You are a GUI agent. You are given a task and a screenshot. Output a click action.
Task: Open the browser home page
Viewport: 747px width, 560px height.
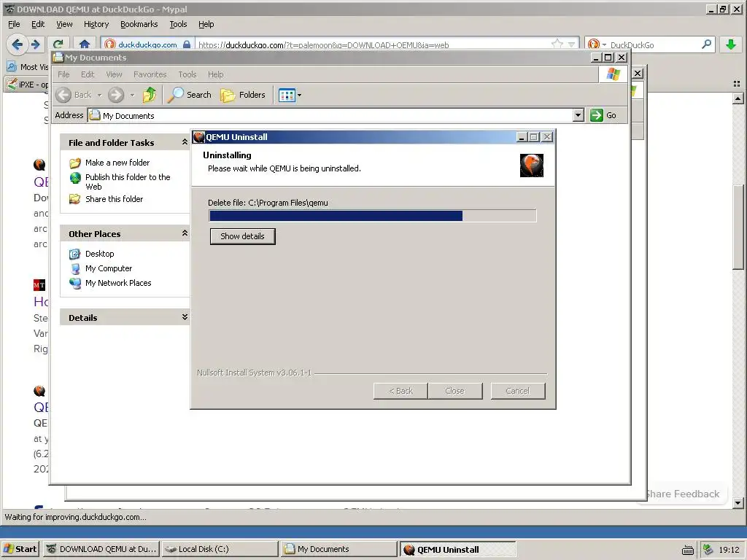coord(85,44)
